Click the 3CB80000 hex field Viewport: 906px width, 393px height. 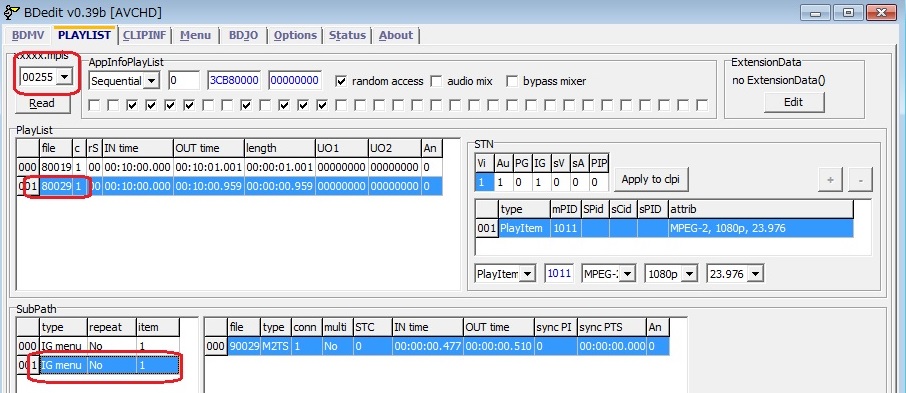pyautogui.click(x=234, y=81)
